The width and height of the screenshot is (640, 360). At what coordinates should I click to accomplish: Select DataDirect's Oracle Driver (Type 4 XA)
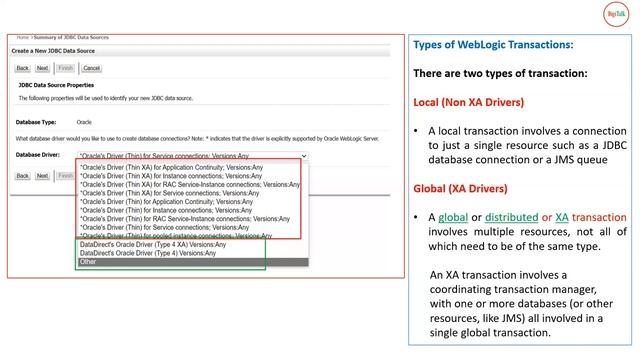coord(153,244)
